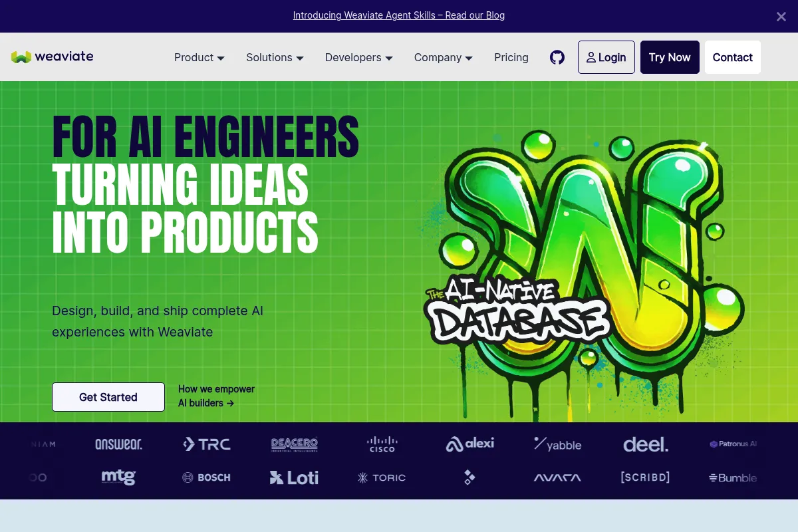Screen dimensions: 798x532
Task: Expand the Solutions dropdown menu
Action: click(275, 57)
